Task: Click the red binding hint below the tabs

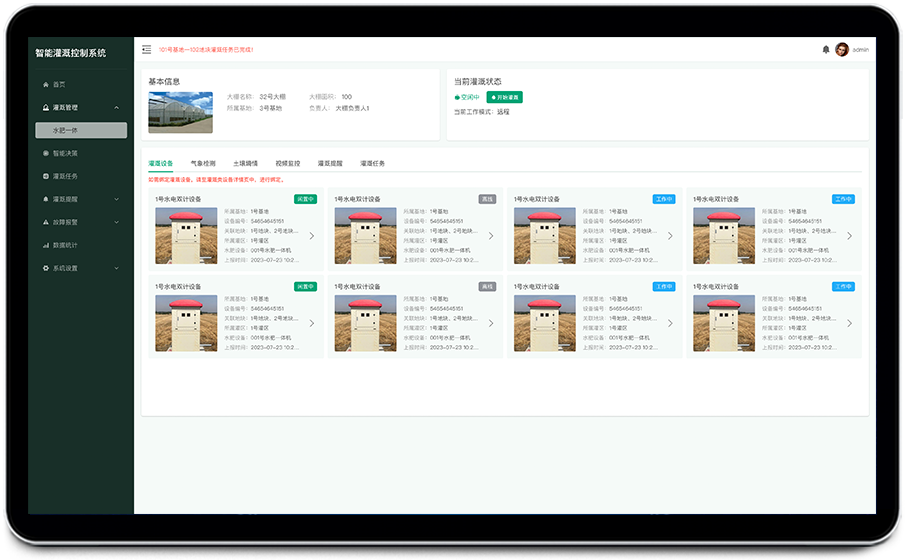Action: point(216,180)
